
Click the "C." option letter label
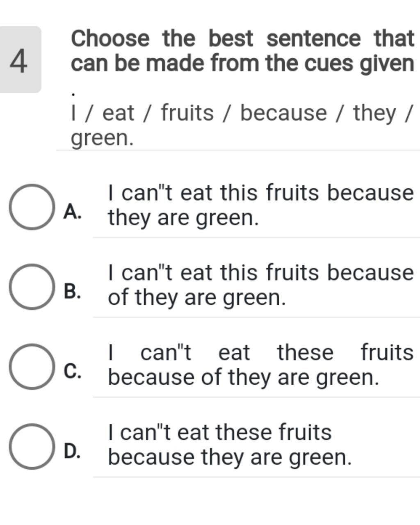[73, 372]
